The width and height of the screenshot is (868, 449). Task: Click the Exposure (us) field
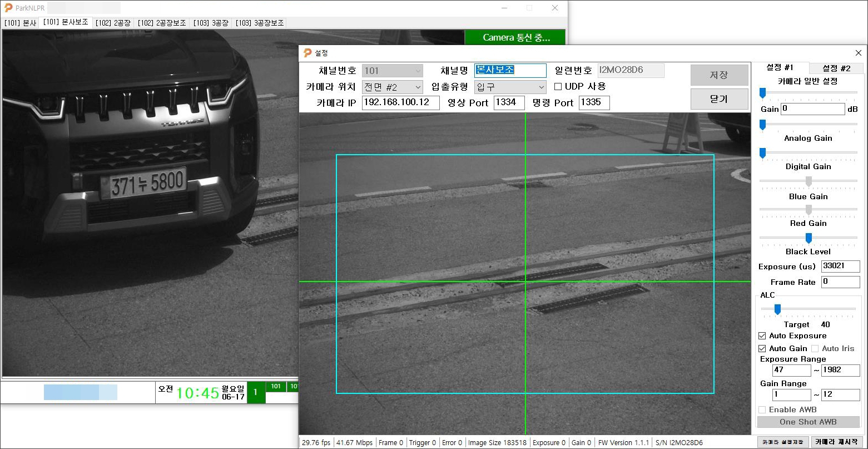point(841,267)
